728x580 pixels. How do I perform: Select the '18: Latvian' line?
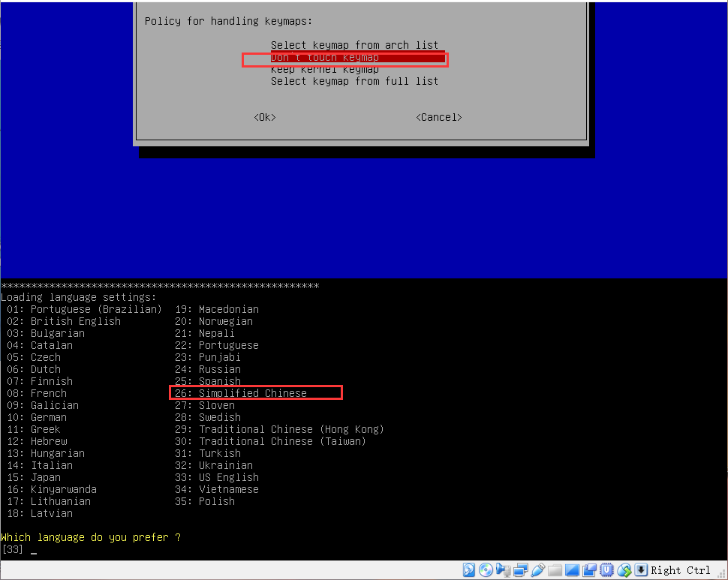40,514
